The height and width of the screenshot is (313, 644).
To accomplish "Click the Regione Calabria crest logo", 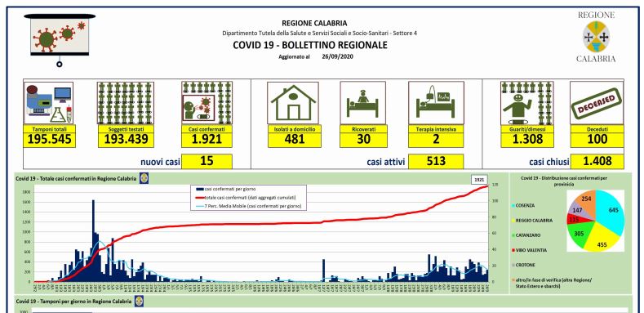I will click(x=596, y=37).
